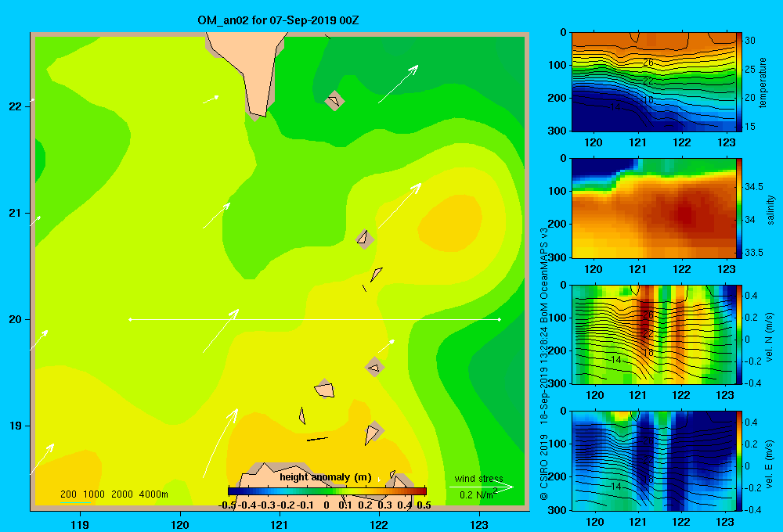Click the white transect line at 20°N

[x=315, y=319]
